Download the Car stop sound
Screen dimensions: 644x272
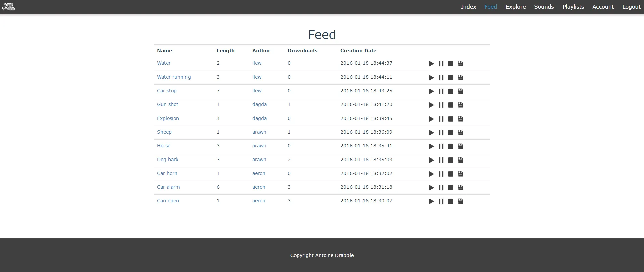460,91
